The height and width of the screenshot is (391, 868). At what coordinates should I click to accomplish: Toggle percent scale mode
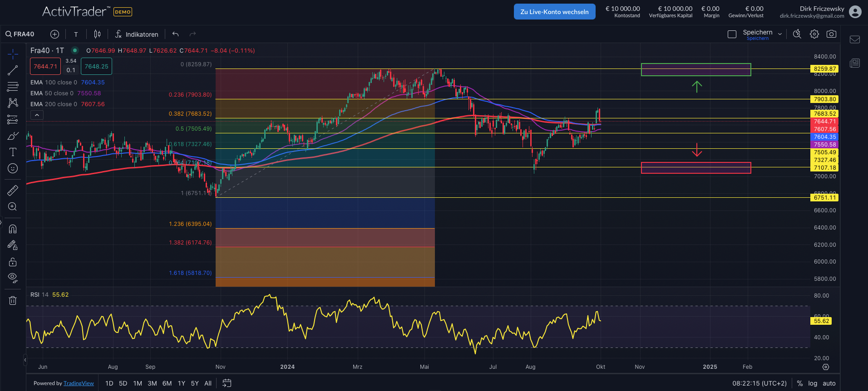click(800, 383)
